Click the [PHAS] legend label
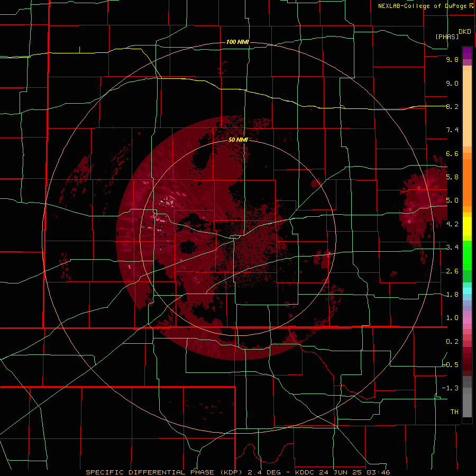This screenshot has width=476, height=476. (x=447, y=36)
